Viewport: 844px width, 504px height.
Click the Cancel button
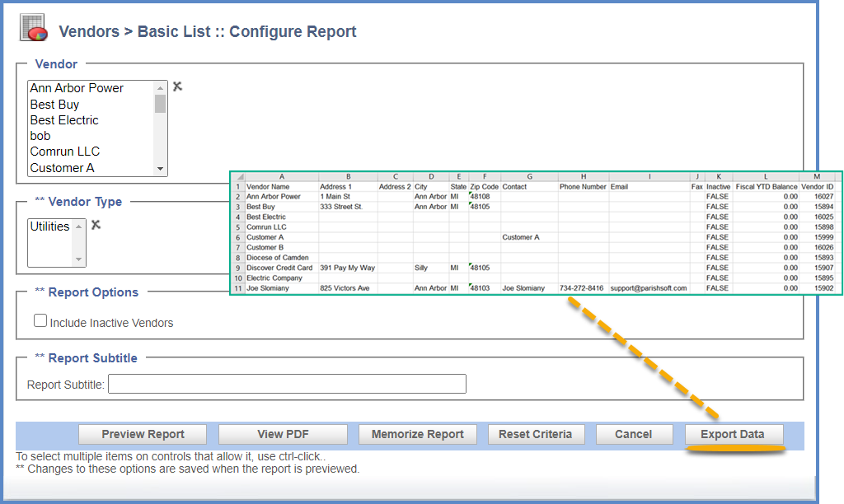point(634,434)
